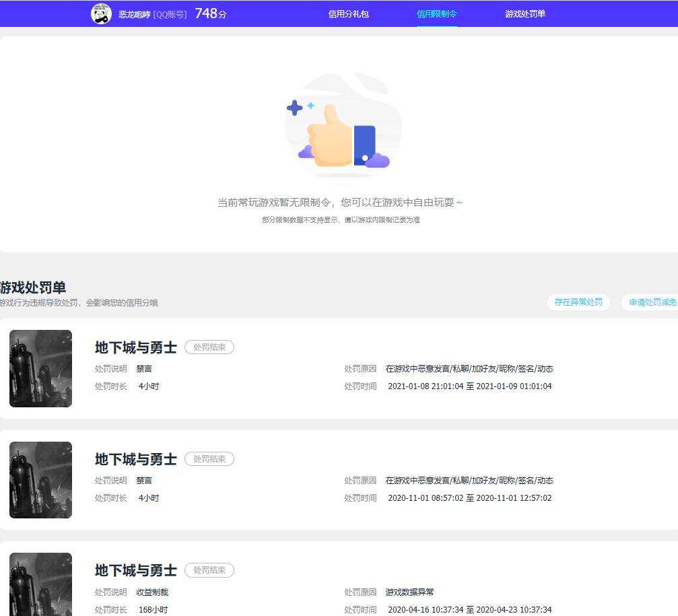Click the 游戏处罚单 section heading

[x=33, y=287]
